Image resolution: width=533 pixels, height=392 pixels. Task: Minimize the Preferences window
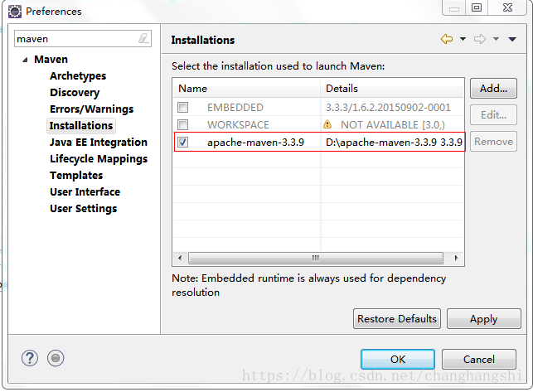(x=454, y=7)
